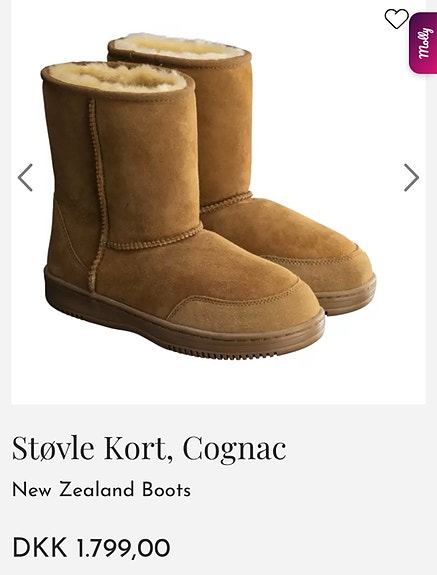The width and height of the screenshot is (437, 575).
Task: Click the DKK 1.799,00 price text
Action: coord(91,548)
